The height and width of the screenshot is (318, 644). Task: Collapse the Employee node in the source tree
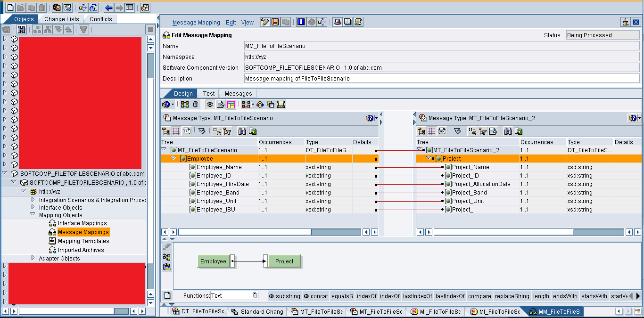(x=173, y=158)
